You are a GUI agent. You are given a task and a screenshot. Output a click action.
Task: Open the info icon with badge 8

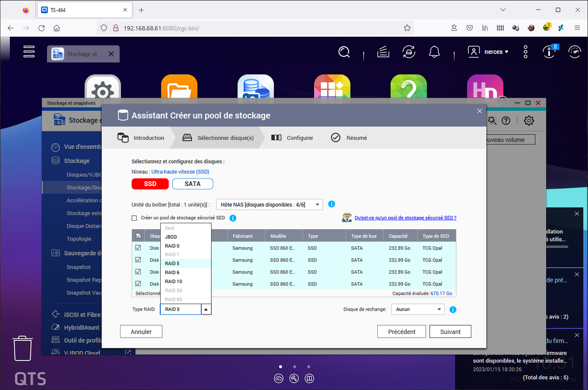pos(549,51)
